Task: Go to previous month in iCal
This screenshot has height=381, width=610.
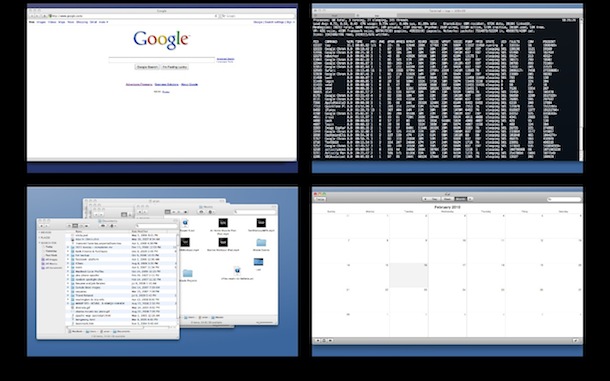Action: 425,199
